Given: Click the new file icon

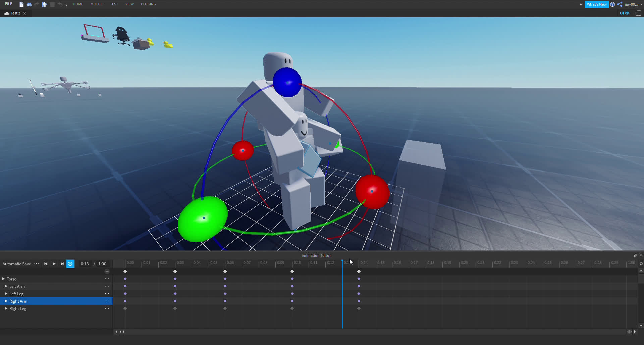Looking at the screenshot, I should 21,4.
